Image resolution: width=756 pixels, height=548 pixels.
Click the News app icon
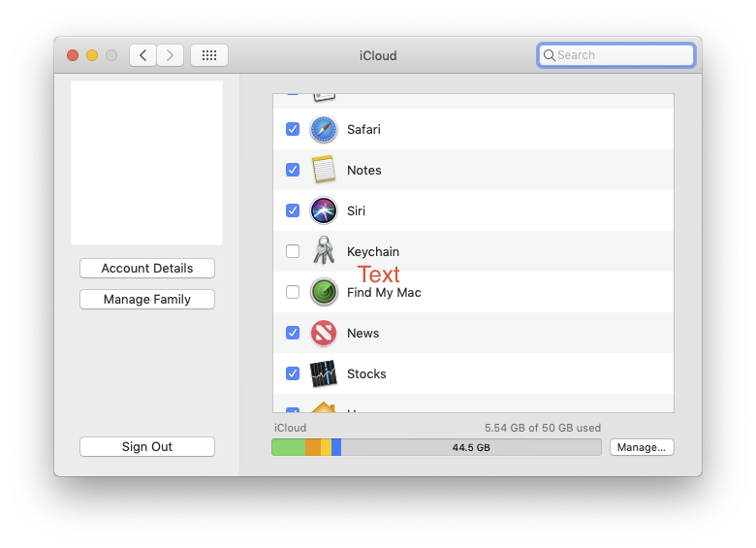click(x=324, y=333)
